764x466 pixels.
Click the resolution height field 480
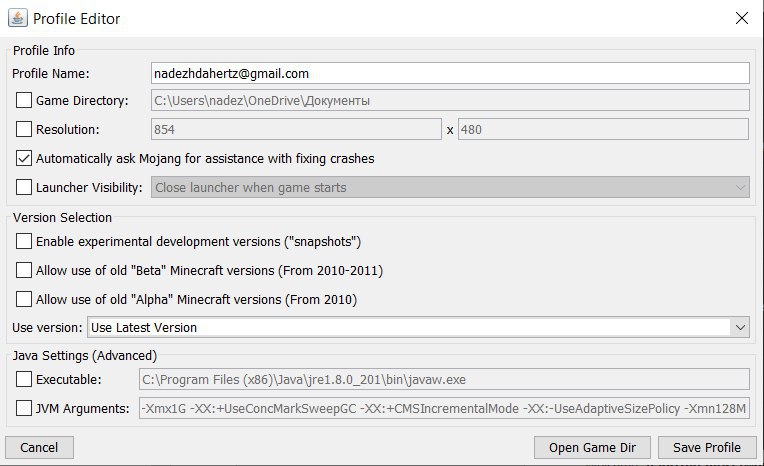pyautogui.click(x=603, y=129)
